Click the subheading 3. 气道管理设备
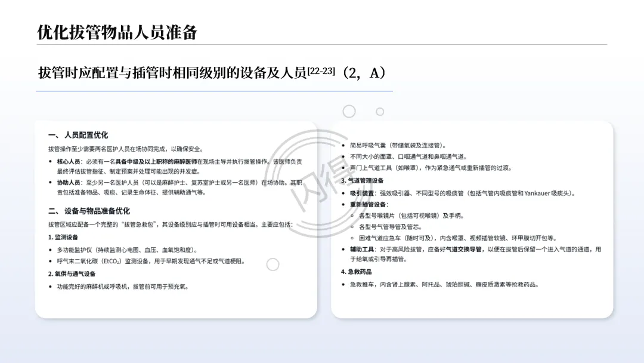Viewport: 644px width, 363px height. (x=363, y=180)
